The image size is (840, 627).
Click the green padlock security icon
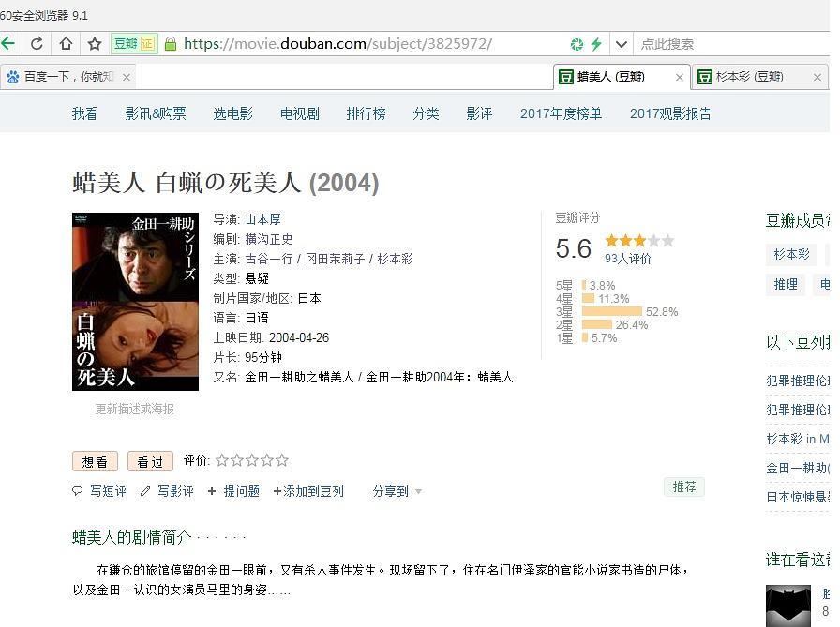click(x=171, y=44)
